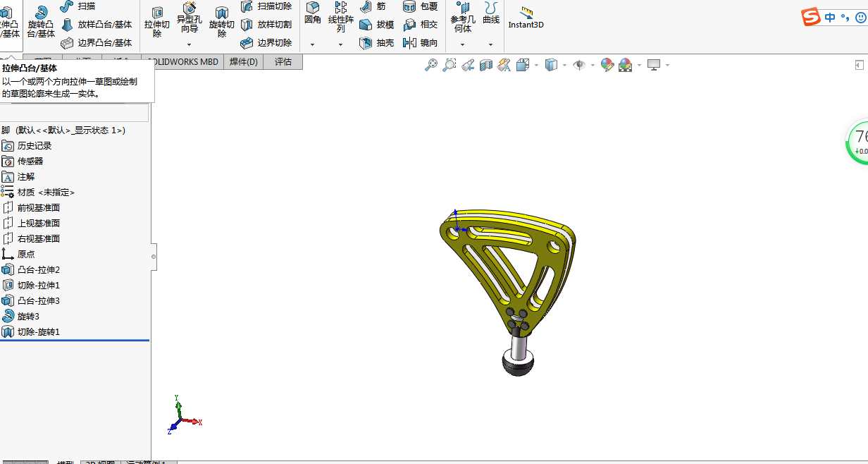Viewport: 868px width, 464px height.
Task: Click the Dynamic Annotation Views icon
Action: pos(504,65)
